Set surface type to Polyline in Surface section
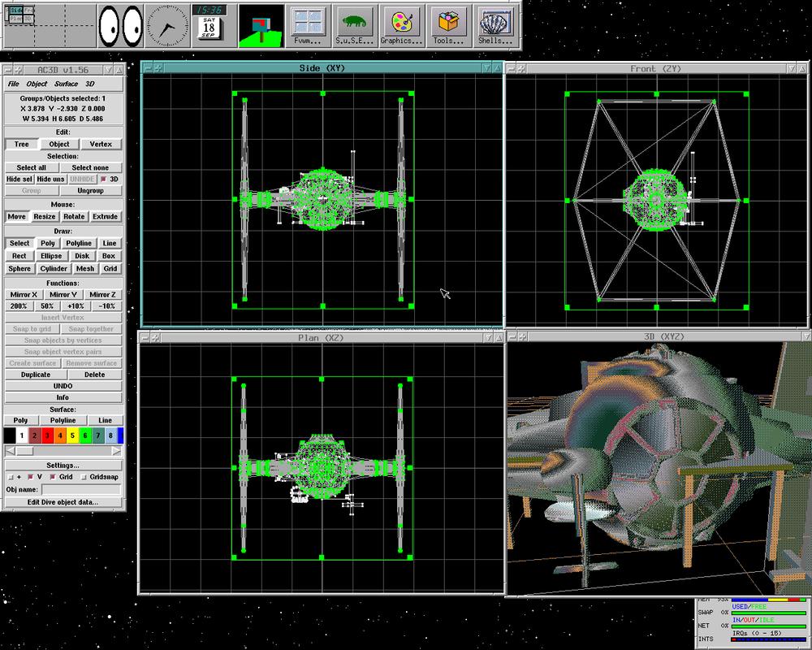This screenshot has width=812, height=650. click(x=63, y=420)
